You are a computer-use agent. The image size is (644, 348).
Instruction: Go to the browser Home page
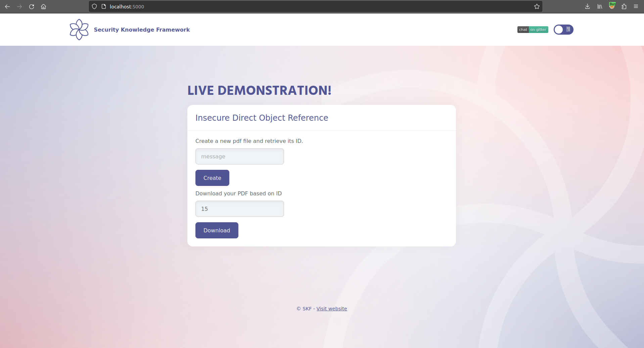[x=43, y=6]
